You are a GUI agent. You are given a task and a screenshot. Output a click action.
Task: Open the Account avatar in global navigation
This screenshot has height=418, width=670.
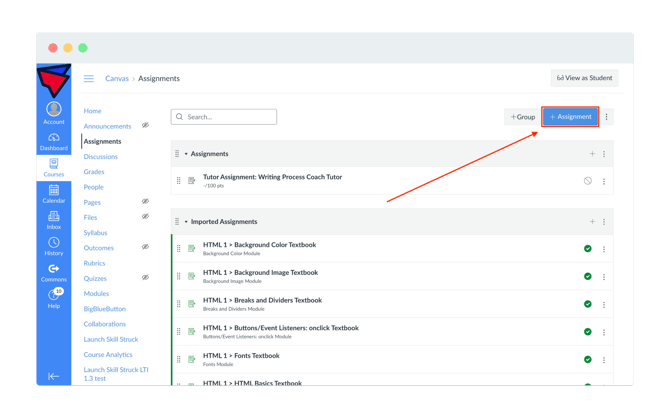pos(54,109)
